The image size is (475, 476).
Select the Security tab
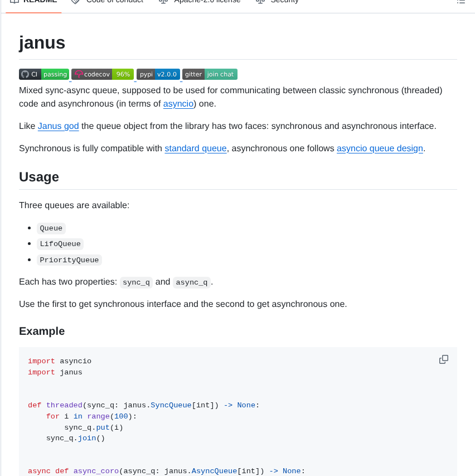tap(284, 1)
